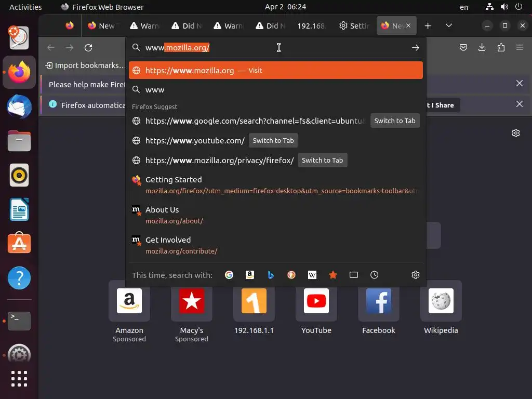Open the Firefox hamburger menu

pos(520,47)
